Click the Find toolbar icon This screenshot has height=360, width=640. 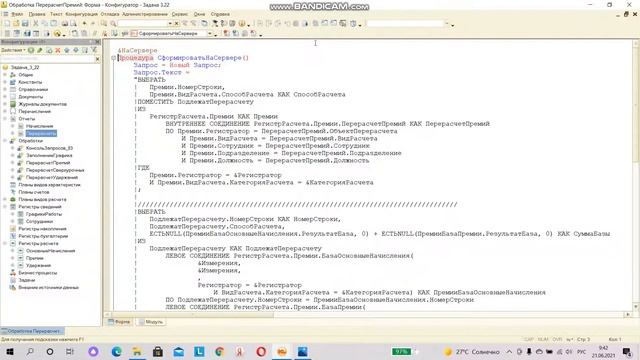113,24
